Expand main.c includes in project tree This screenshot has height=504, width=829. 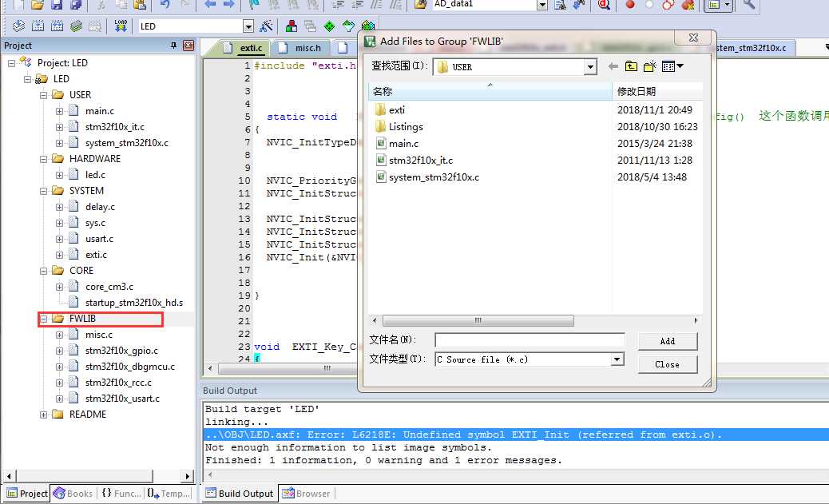coord(59,111)
